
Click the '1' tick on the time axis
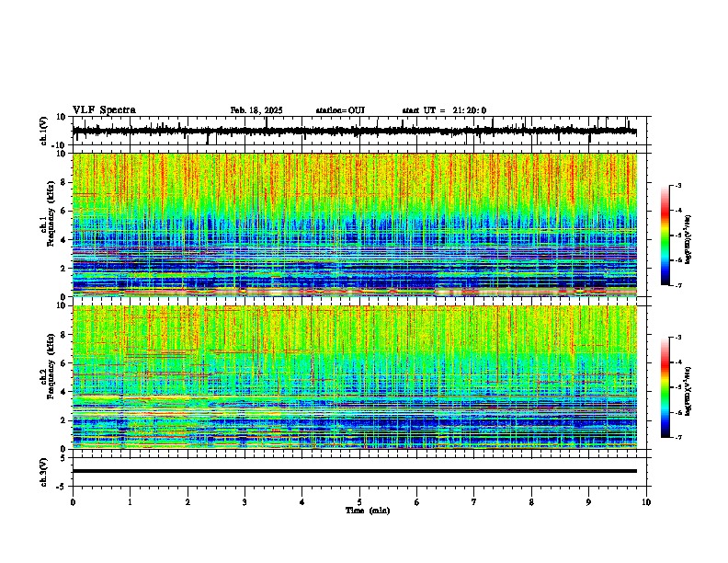tap(130, 502)
